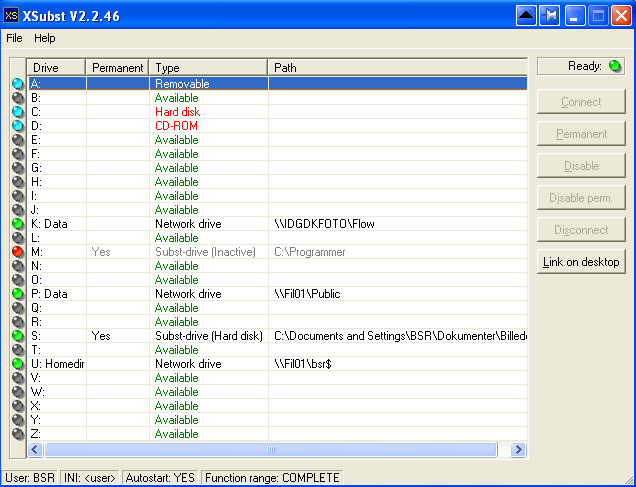Click the red status ball beside drive M:

18,252
